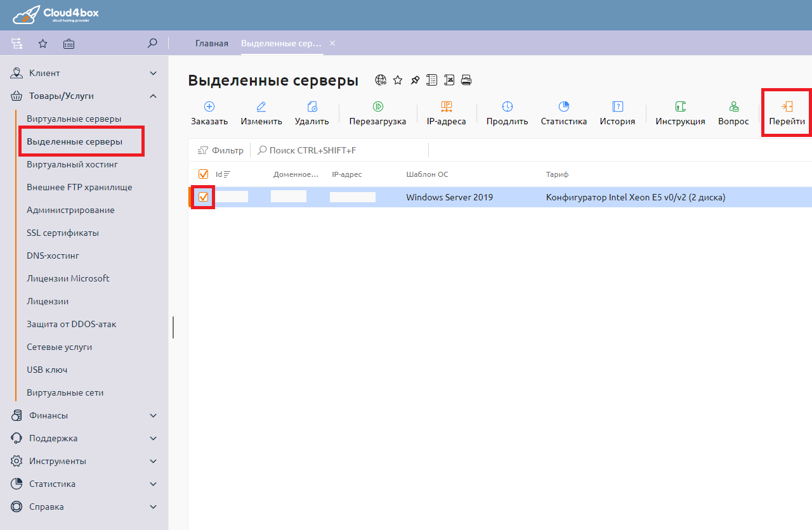812x530 pixels.
Task: Click the pin icon beside the page title
Action: [x=415, y=80]
